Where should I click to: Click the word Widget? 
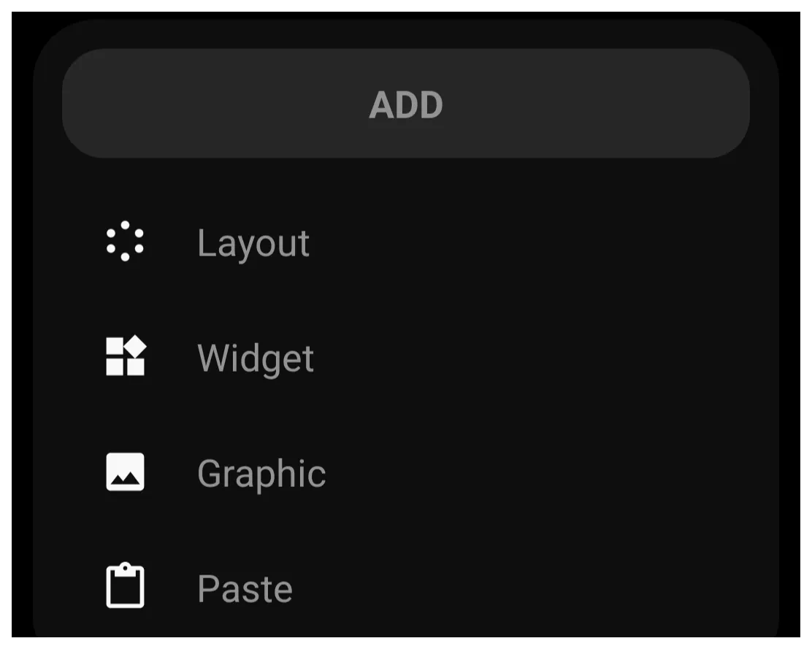tap(256, 358)
